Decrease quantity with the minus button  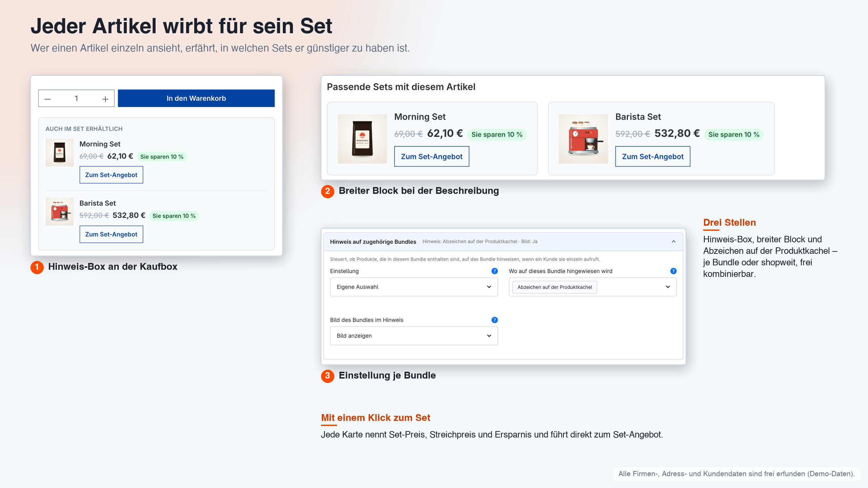[x=47, y=99]
